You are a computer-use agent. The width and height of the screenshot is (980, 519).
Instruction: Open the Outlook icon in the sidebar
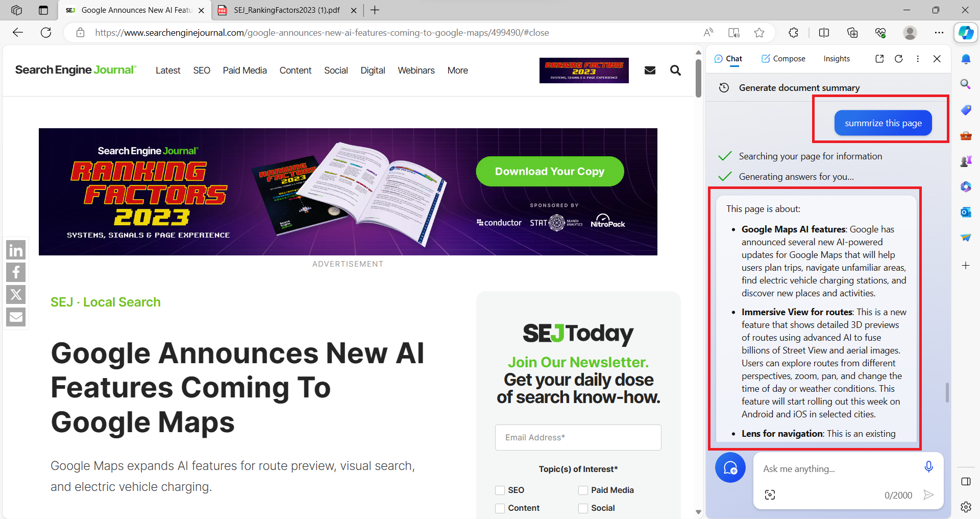click(965, 212)
